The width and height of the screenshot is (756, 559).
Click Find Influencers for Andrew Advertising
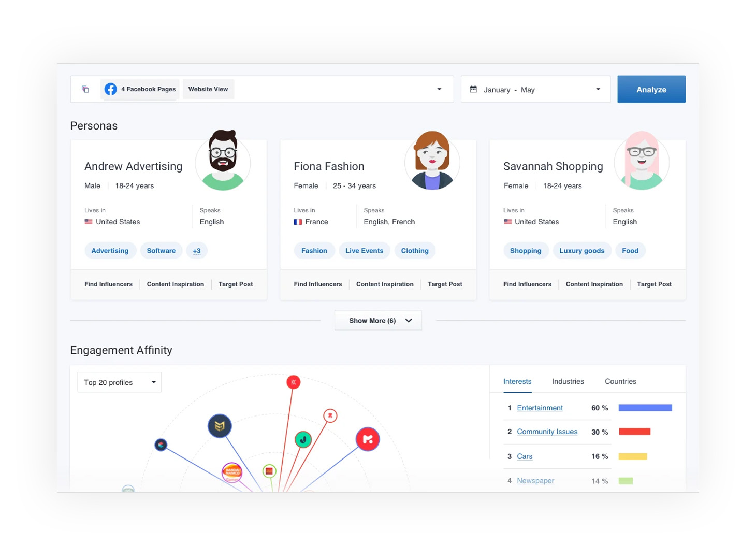point(108,284)
